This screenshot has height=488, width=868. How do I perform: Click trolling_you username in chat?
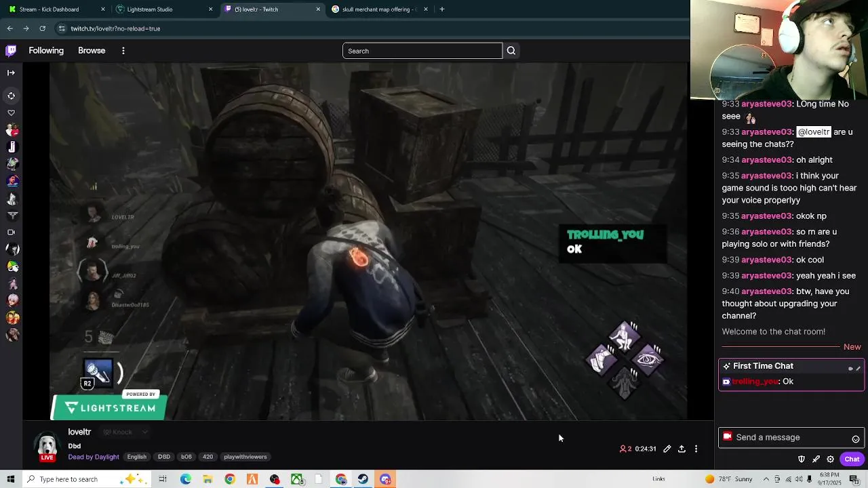point(755,382)
